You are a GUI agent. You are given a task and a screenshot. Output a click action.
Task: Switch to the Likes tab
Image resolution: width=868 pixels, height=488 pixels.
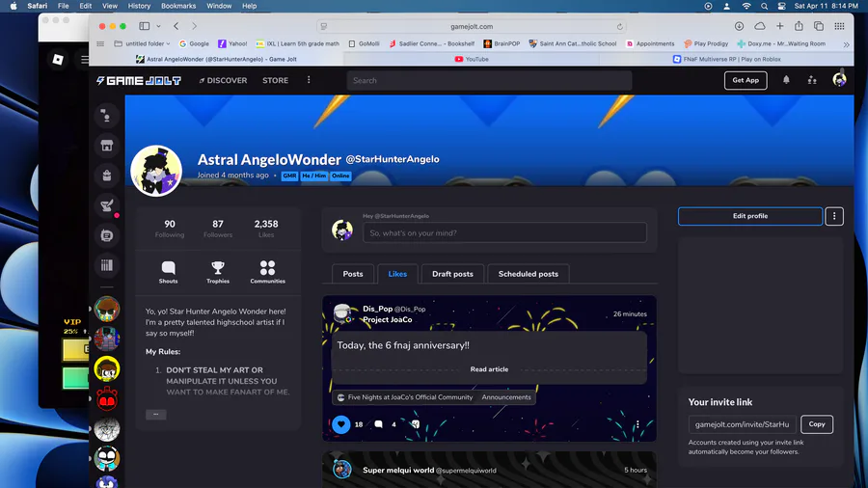[397, 274]
